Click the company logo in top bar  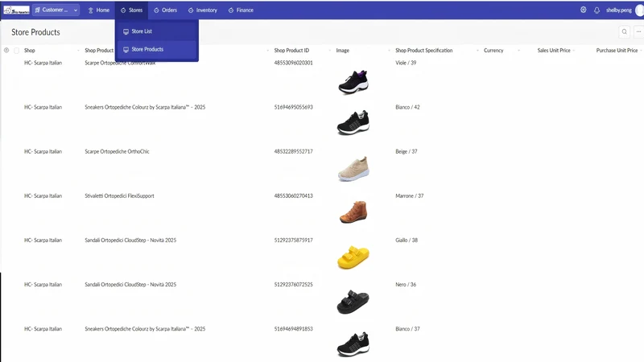[16, 10]
